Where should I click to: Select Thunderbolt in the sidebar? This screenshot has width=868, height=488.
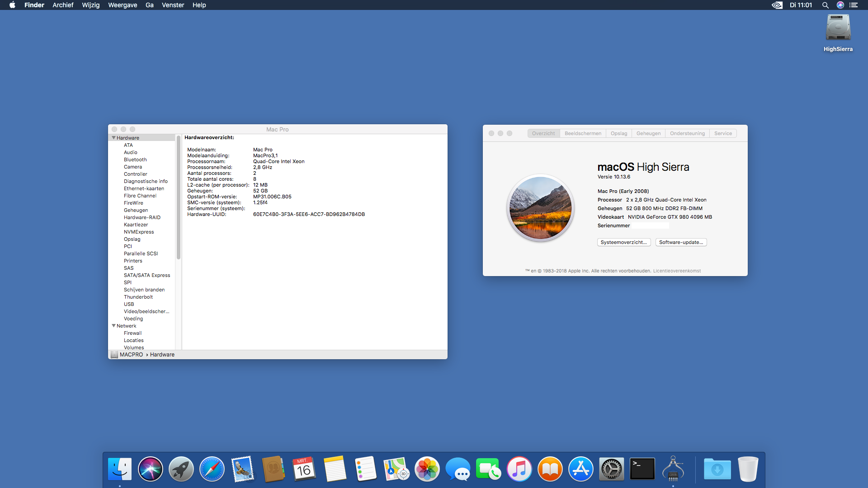tap(138, 297)
